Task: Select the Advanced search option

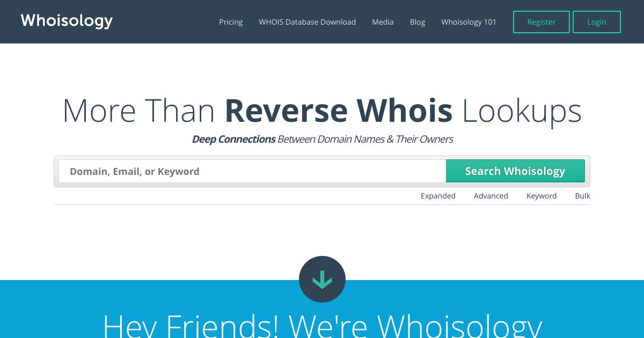Action: (x=491, y=196)
